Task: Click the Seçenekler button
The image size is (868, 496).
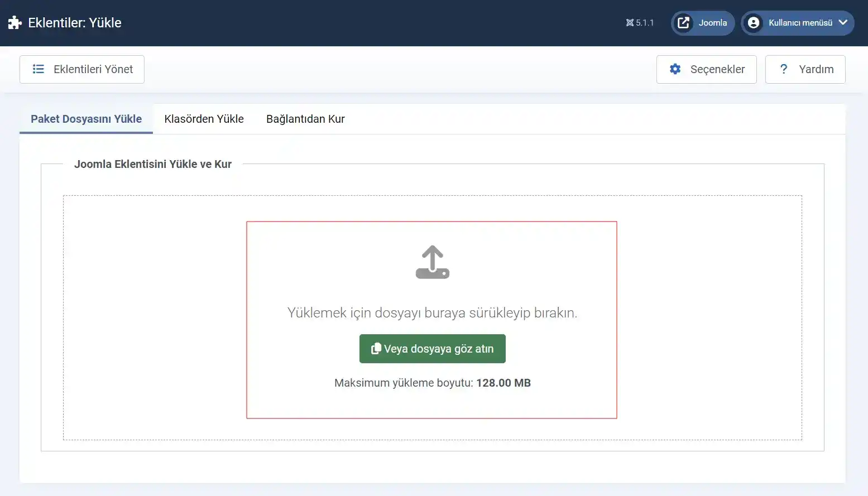Action: coord(707,69)
